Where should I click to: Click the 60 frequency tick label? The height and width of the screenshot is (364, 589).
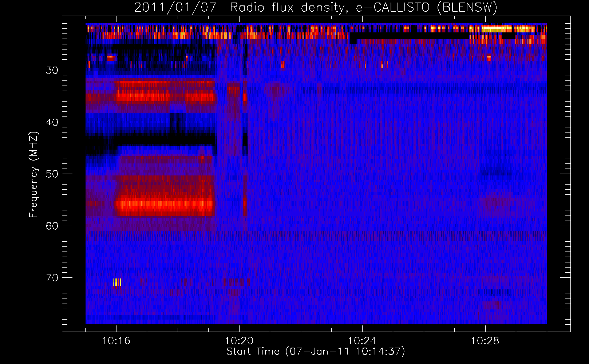click(x=52, y=226)
